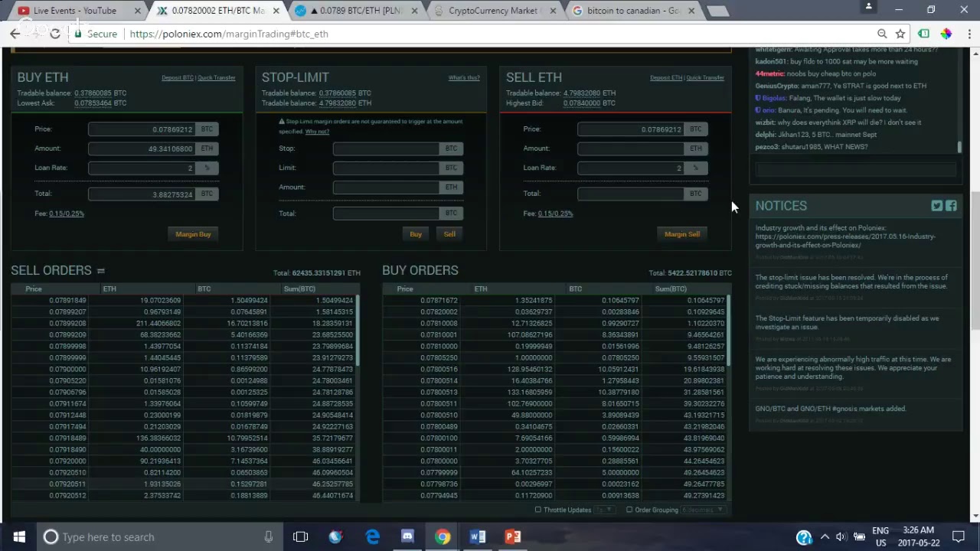Click the Lowest Ask price 0.07853464

click(x=93, y=103)
